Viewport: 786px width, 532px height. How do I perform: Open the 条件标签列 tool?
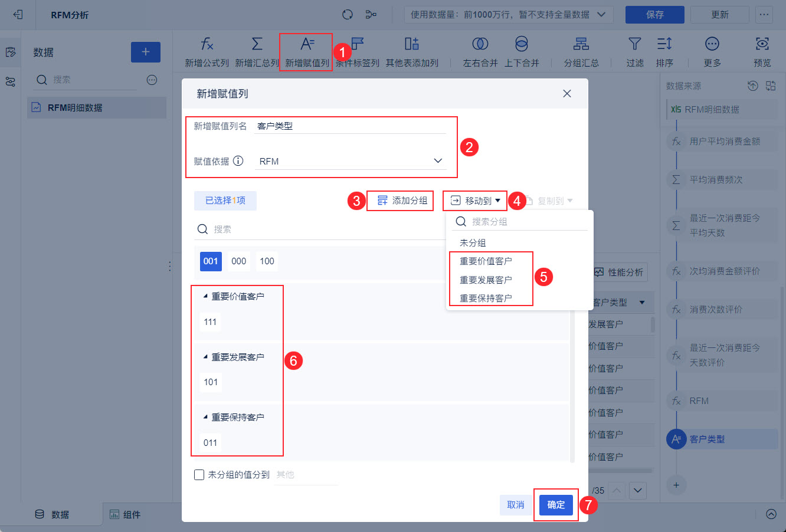click(358, 52)
